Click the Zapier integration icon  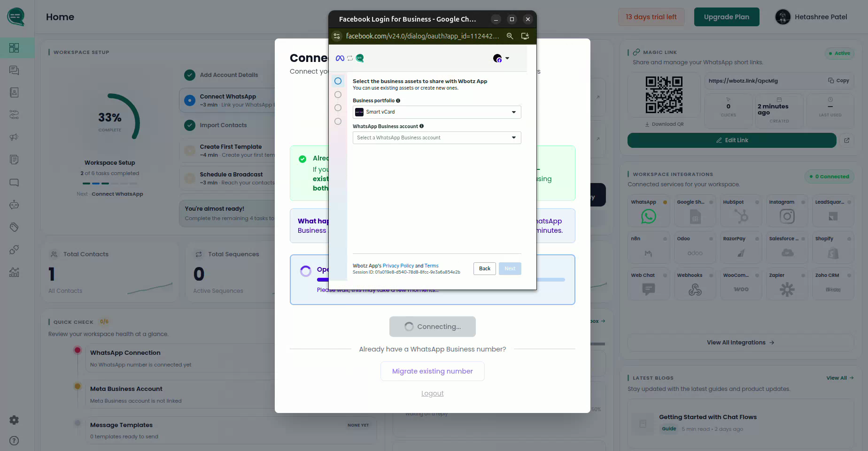coord(787,290)
